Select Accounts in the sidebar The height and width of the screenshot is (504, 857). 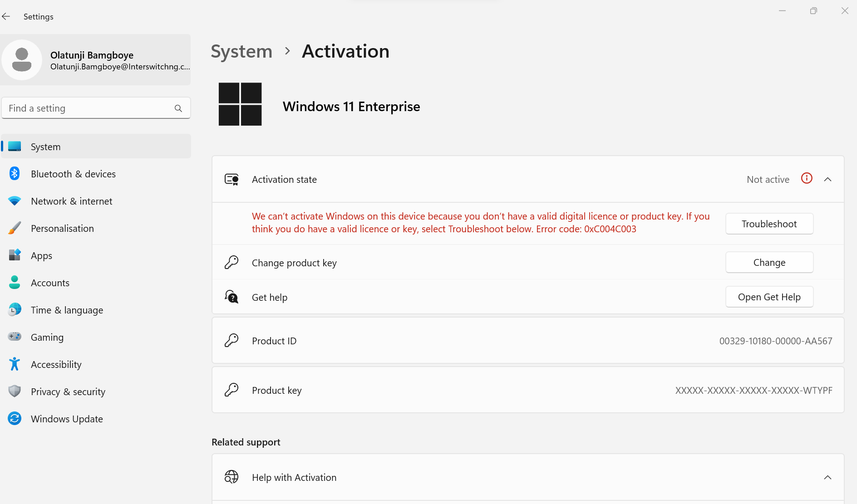point(50,283)
